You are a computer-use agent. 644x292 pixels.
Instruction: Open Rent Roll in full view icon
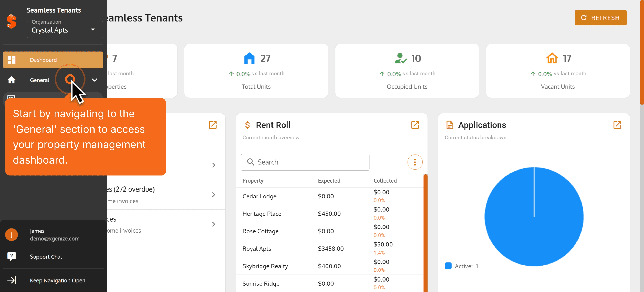pos(415,125)
